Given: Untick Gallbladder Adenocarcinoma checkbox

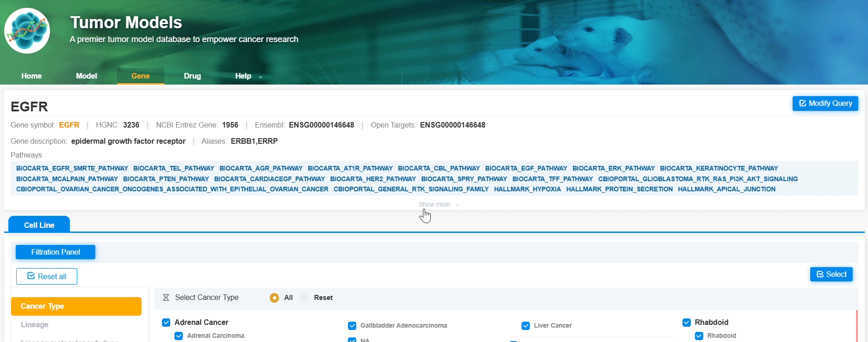Looking at the screenshot, I should 352,325.
